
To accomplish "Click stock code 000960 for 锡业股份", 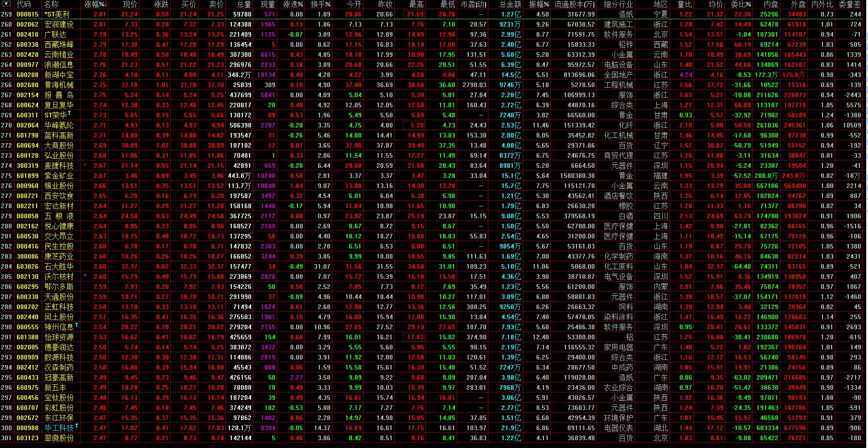I will click(x=27, y=186).
